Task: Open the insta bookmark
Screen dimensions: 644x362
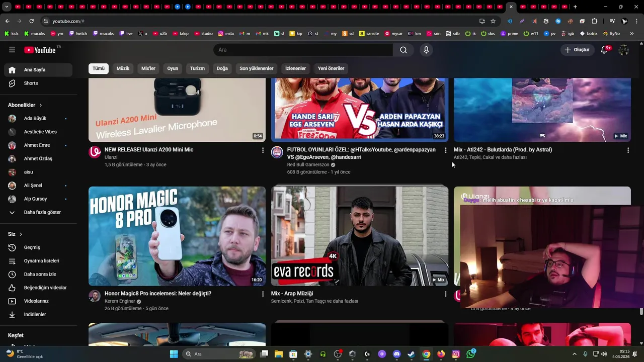Action: pos(226,34)
